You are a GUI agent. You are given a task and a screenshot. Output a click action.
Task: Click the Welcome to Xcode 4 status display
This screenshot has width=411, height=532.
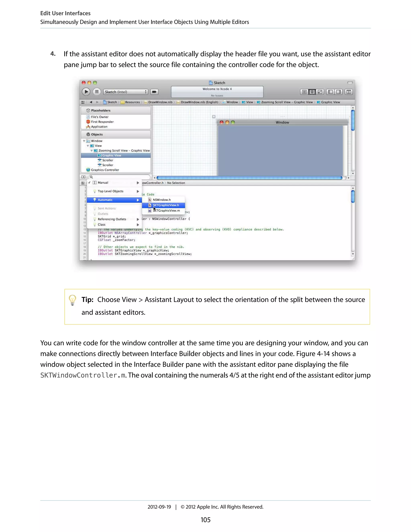[x=217, y=92]
